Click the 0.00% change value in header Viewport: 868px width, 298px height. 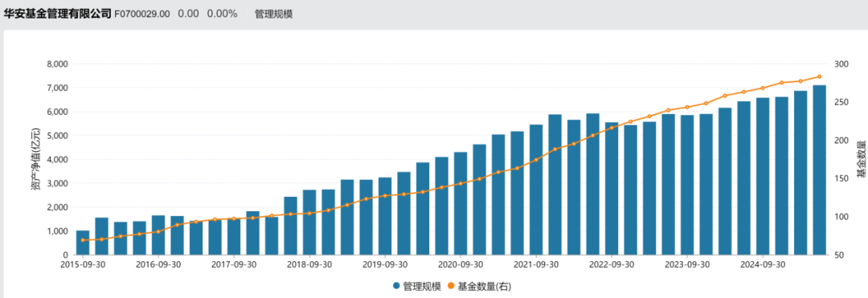click(222, 14)
